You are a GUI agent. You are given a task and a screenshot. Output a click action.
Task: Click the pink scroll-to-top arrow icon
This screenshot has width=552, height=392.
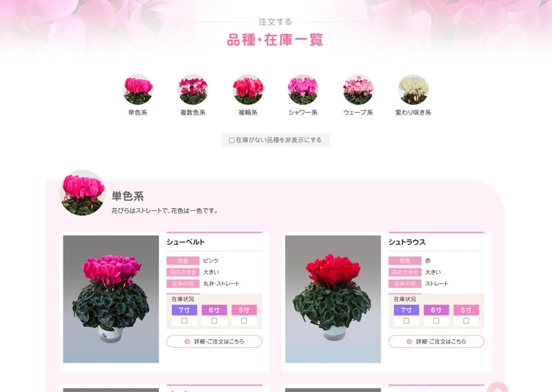pyautogui.click(x=497, y=388)
